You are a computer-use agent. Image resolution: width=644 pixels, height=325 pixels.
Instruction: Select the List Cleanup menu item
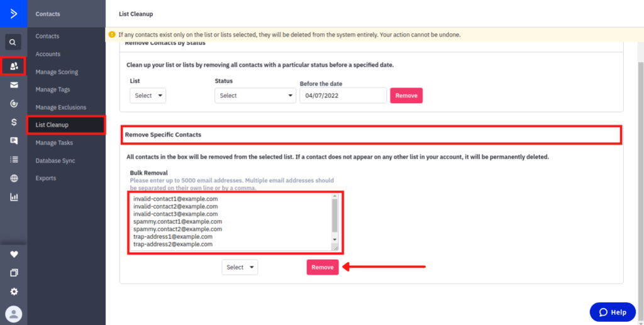[x=67, y=124]
